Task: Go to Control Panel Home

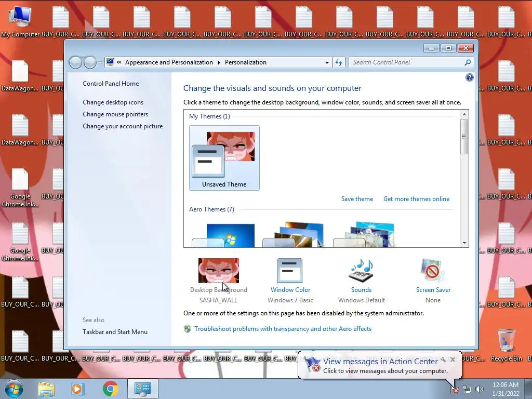Action: click(x=111, y=84)
